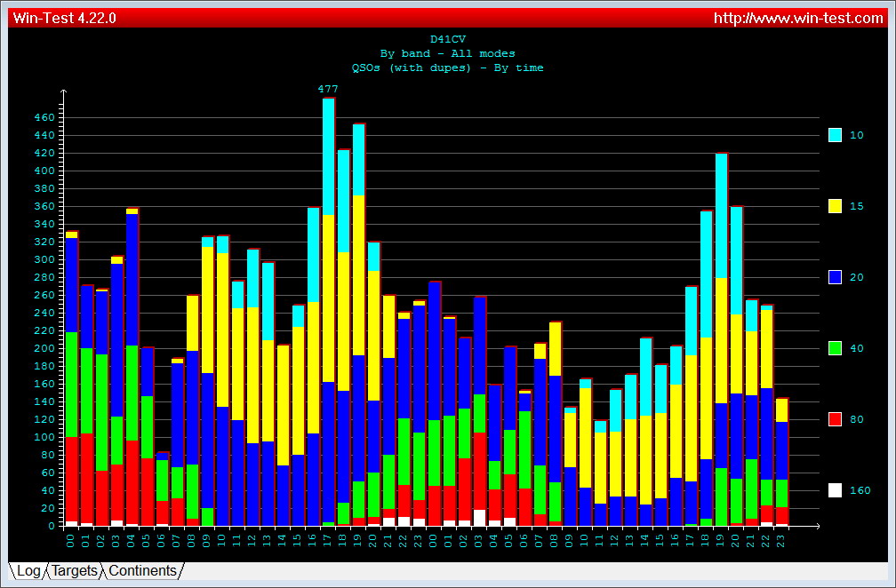
Task: Click the D41CV callsign chart title
Action: [447, 39]
